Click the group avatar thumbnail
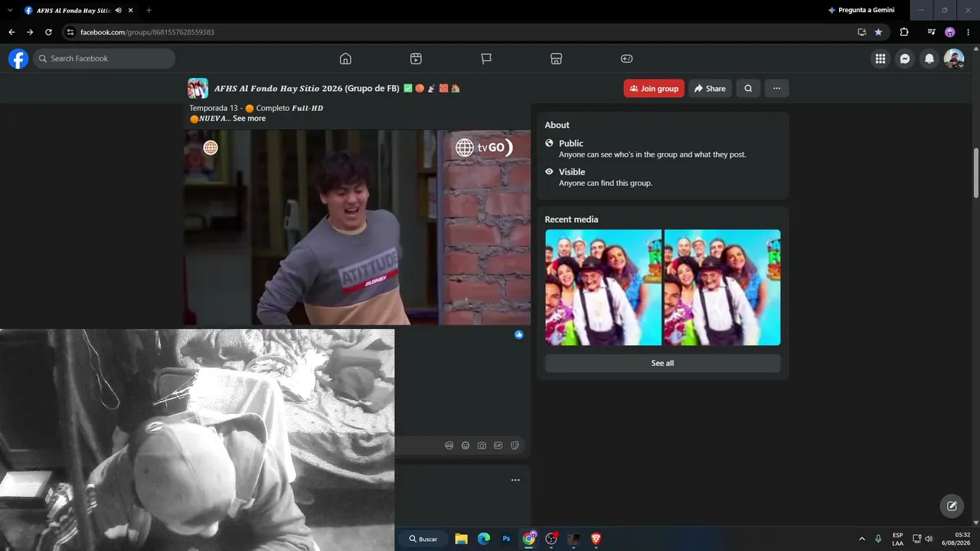The width and height of the screenshot is (980, 551). click(198, 88)
